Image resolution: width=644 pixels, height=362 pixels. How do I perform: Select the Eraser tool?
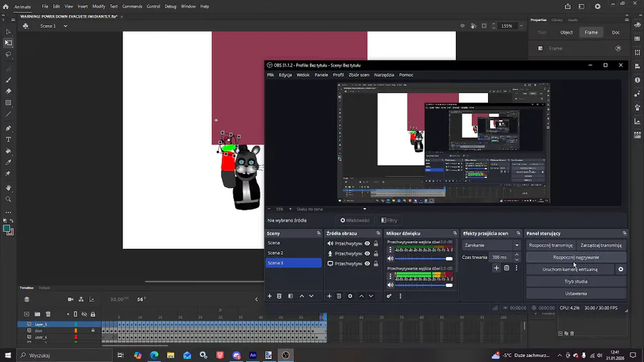coord(8,91)
